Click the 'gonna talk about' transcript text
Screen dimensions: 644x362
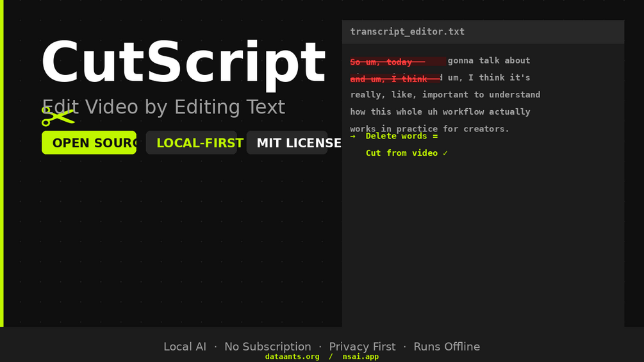pyautogui.click(x=489, y=60)
